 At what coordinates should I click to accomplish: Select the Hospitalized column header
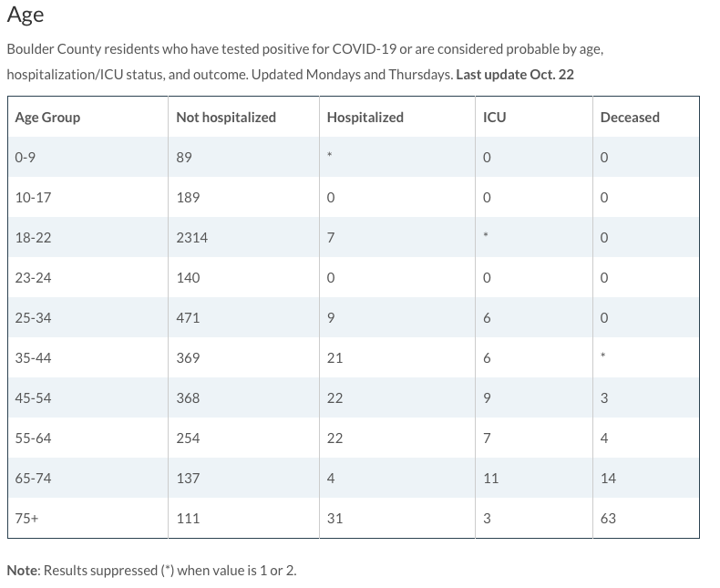tap(365, 118)
